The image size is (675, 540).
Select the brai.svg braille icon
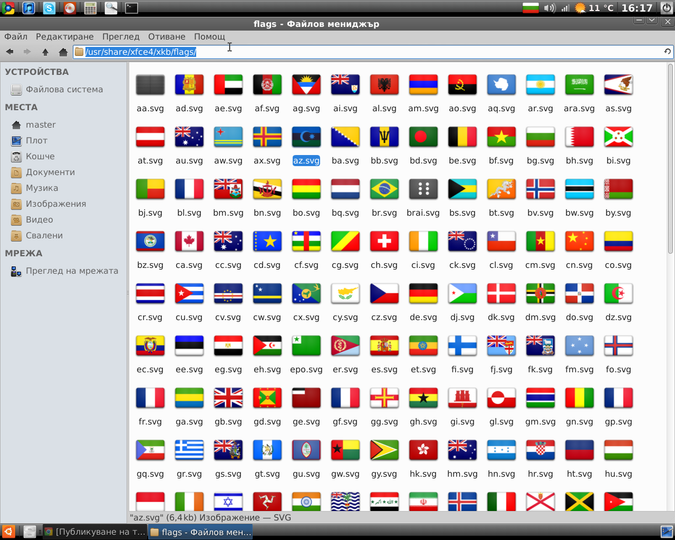pos(423,189)
